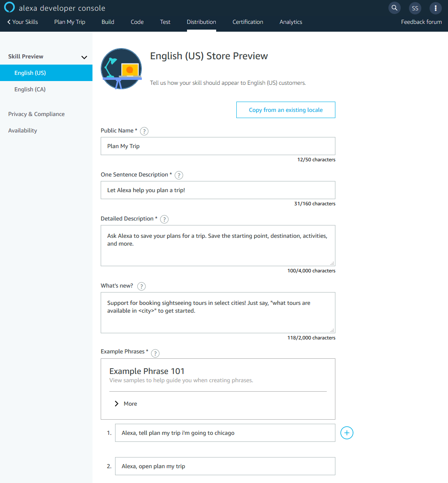Click the SS account avatar
The image size is (448, 483).
tap(415, 8)
